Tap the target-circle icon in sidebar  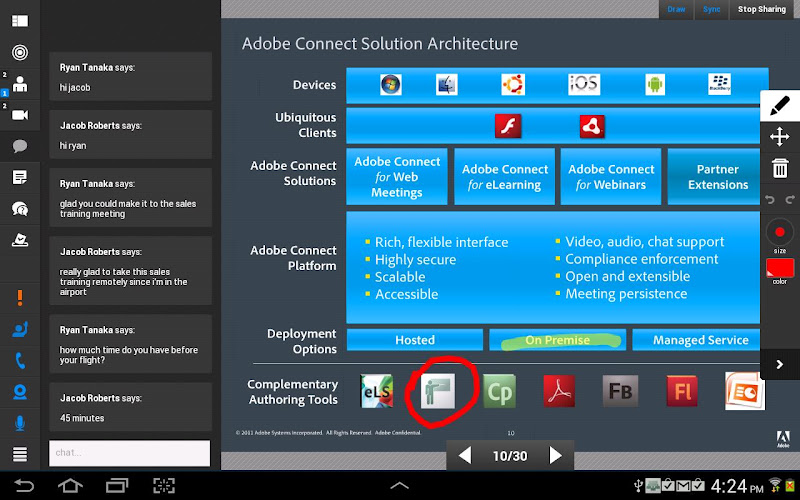20,52
